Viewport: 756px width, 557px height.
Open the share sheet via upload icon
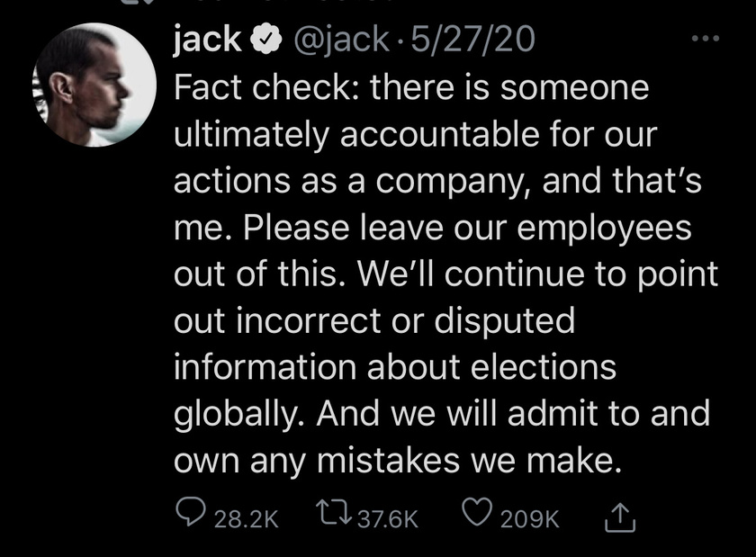(x=620, y=517)
